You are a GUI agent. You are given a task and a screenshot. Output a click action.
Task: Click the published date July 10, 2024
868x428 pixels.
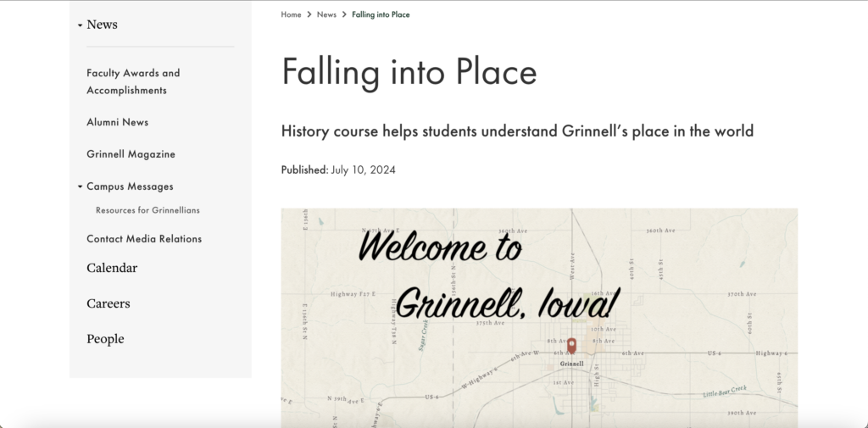click(363, 170)
